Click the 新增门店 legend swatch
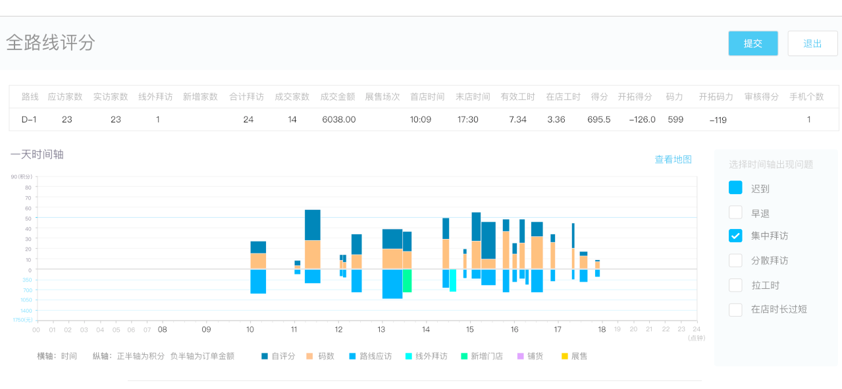 point(464,356)
